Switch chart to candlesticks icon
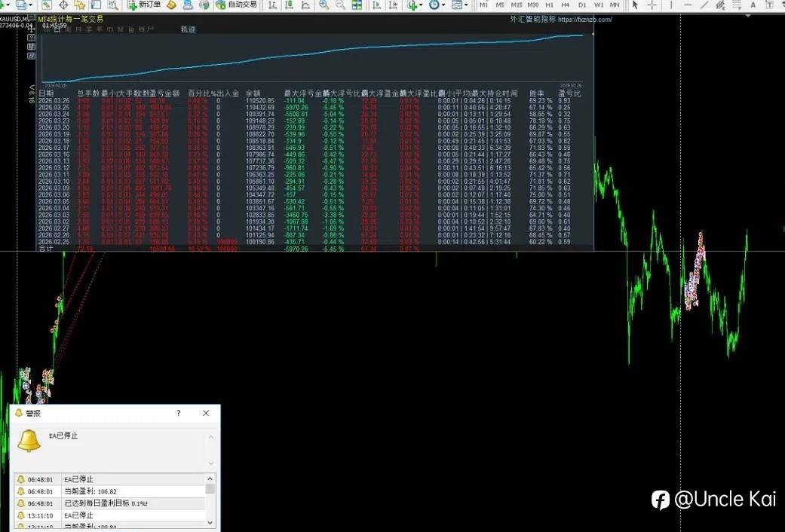This screenshot has height=532, width=785. tap(289, 5)
